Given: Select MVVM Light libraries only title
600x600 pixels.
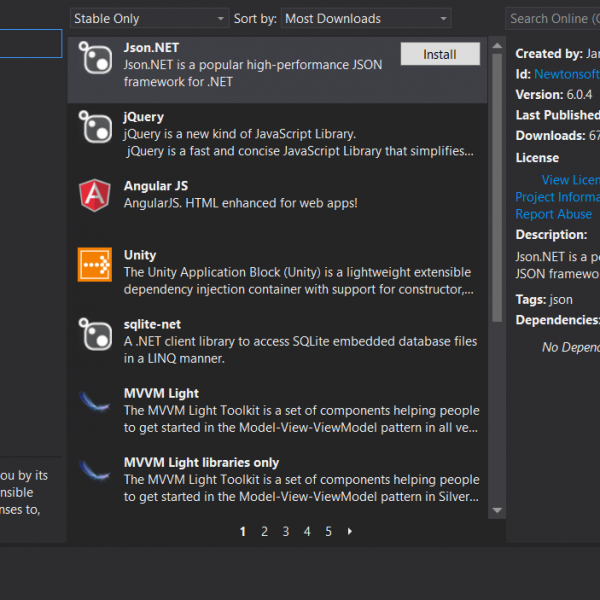Looking at the screenshot, I should pyautogui.click(x=201, y=463).
